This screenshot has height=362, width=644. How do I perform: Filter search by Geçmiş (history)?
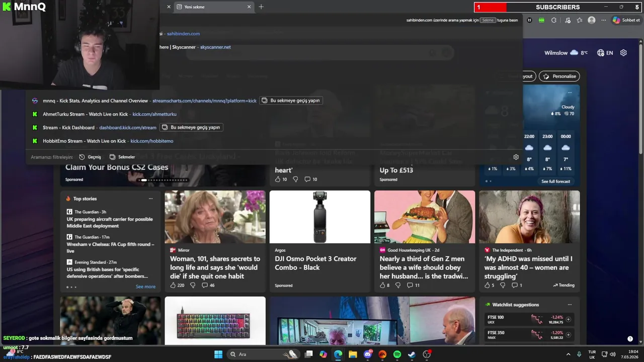[x=90, y=157]
